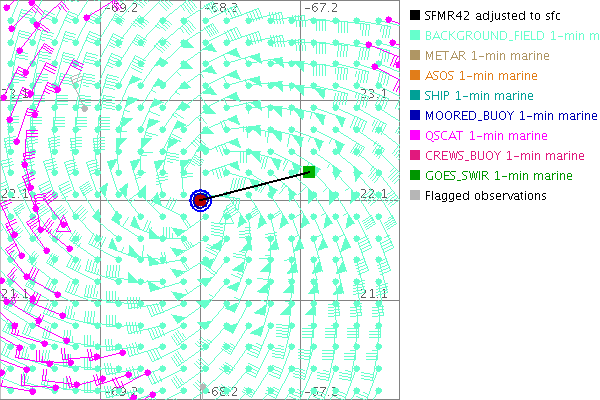Image resolution: width=600 pixels, height=400 pixels.
Task: Click the GOES_SWIR green legend square
Action: [415, 175]
